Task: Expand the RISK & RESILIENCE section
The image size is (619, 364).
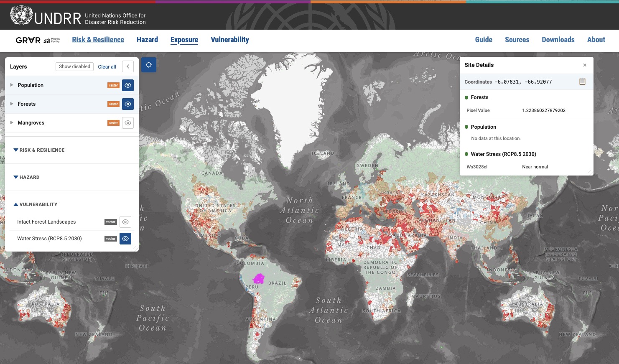Action: (x=39, y=150)
